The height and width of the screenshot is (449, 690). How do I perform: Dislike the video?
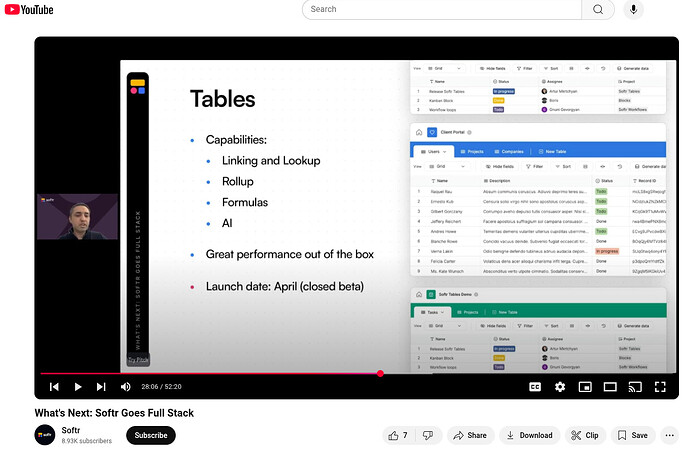coord(428,435)
